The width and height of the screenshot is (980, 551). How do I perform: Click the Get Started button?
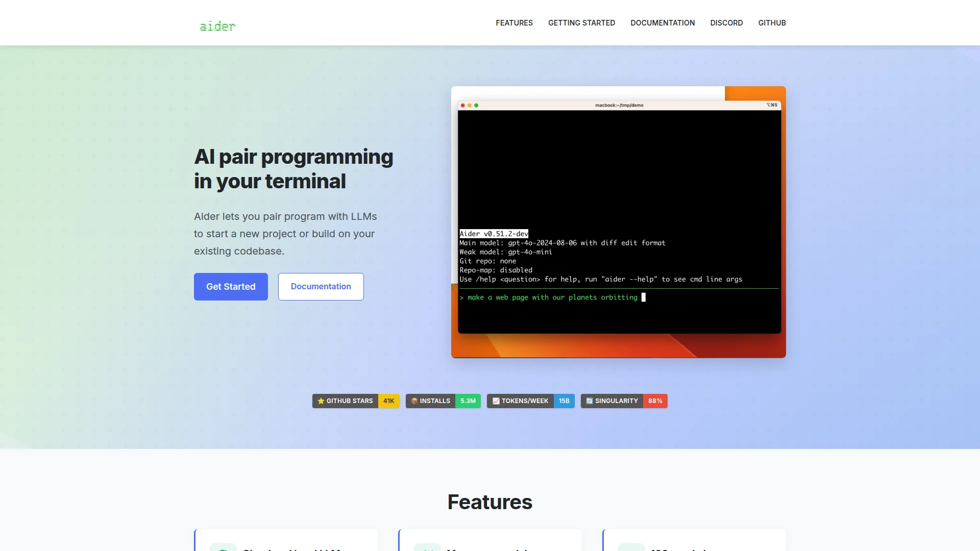click(x=230, y=287)
